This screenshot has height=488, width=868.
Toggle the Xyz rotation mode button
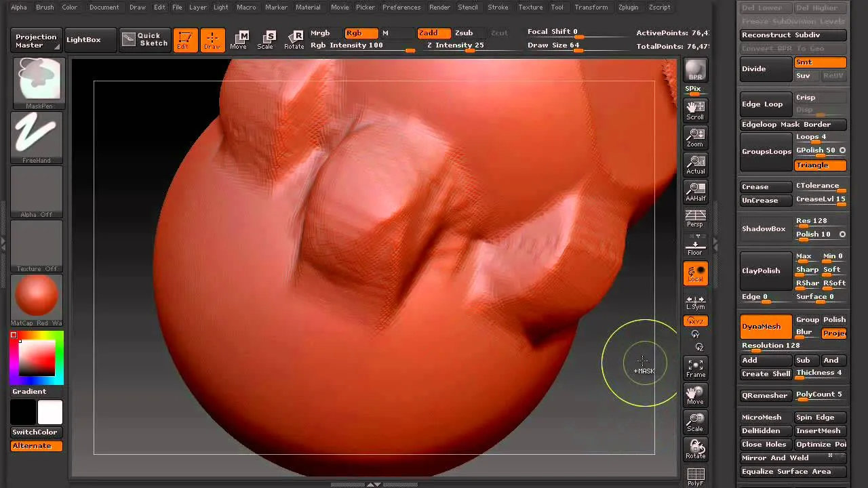pyautogui.click(x=695, y=321)
